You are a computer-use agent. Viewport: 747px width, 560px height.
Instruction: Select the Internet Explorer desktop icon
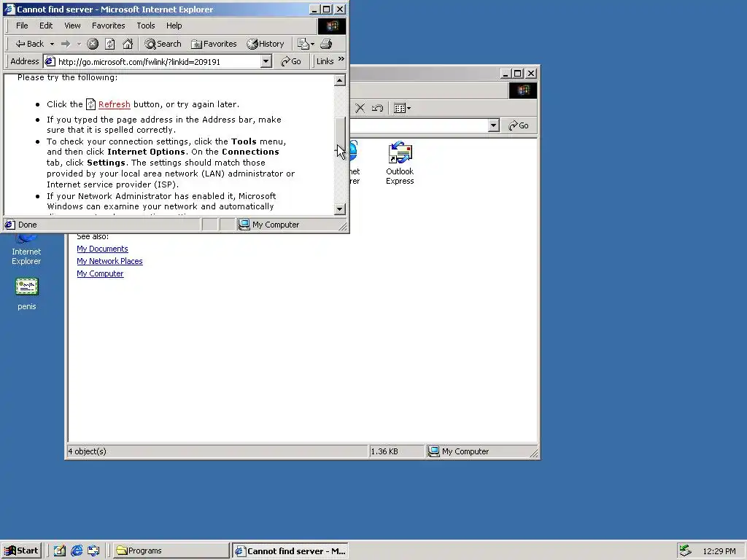26,250
